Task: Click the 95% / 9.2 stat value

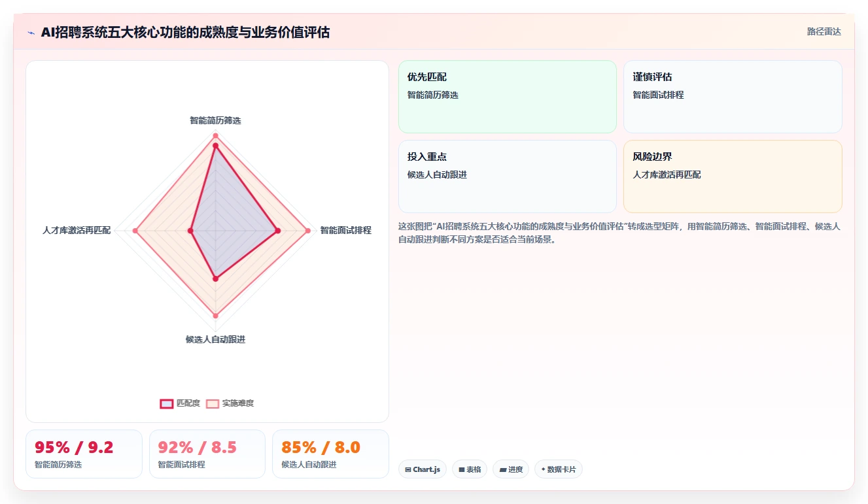Action: coord(74,447)
